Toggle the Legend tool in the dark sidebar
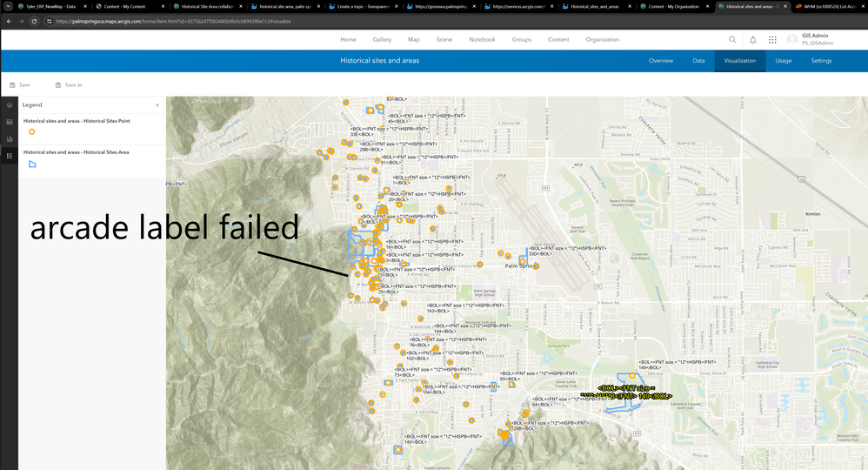This screenshot has height=470, width=868. point(10,157)
